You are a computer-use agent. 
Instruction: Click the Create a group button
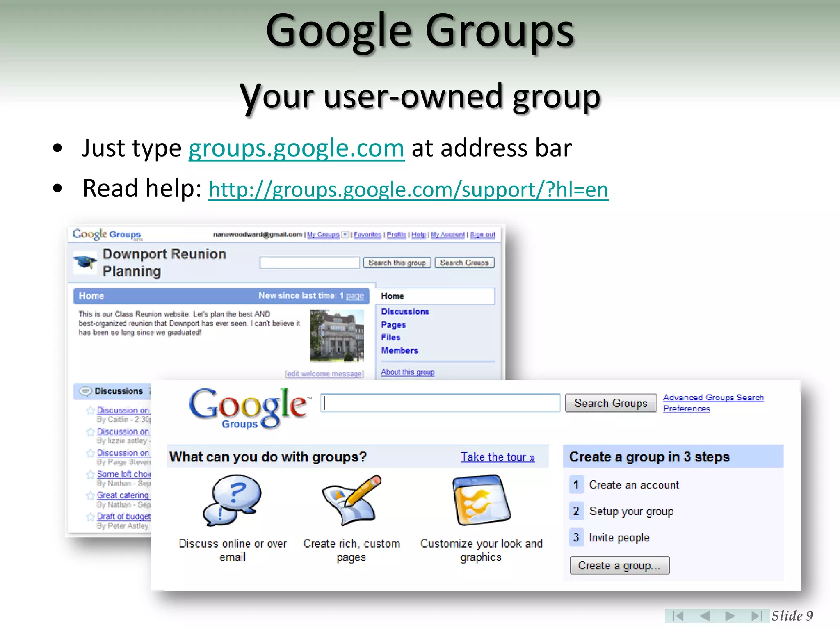point(620,565)
